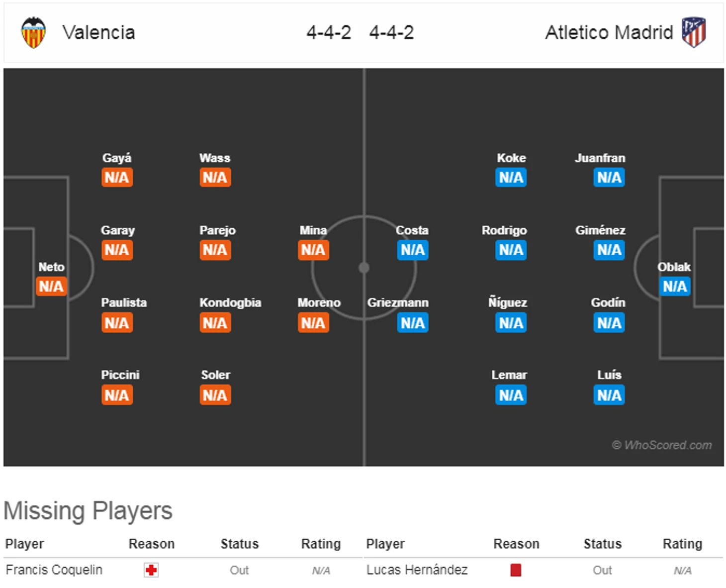Click Griezmann's blue N/A rating badge
Image resolution: width=726 pixels, height=588 pixels.
[x=413, y=323]
